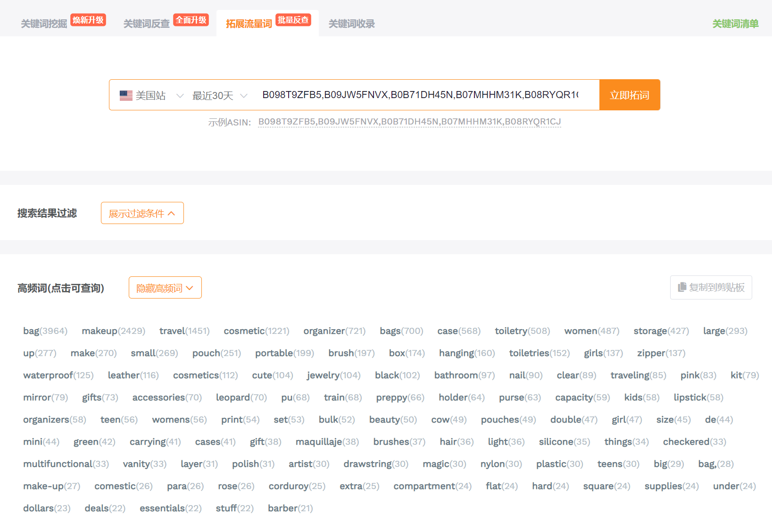Query the keyword jewelry(104)
The width and height of the screenshot is (772, 532).
334,375
